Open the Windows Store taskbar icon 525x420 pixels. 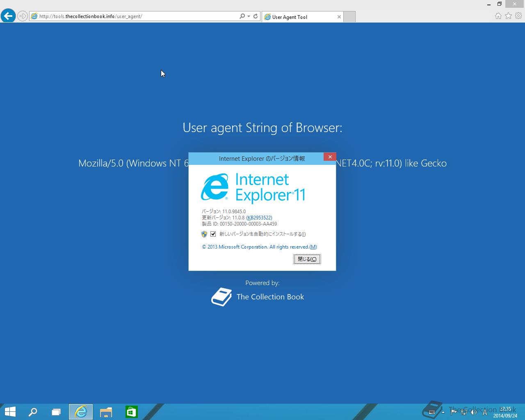(131, 412)
